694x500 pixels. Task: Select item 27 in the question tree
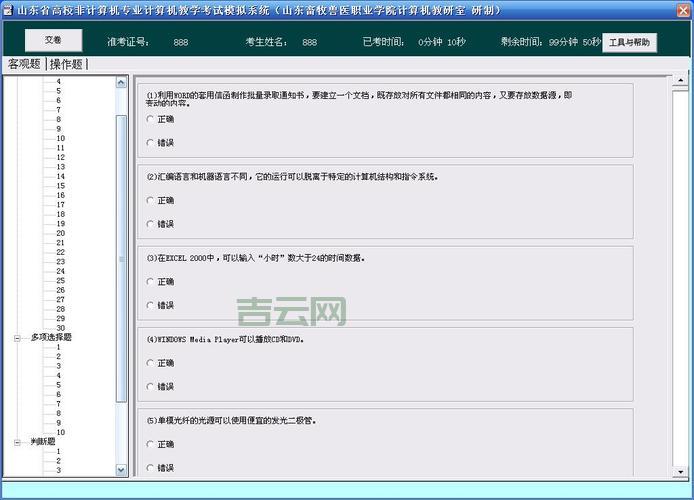click(60, 300)
